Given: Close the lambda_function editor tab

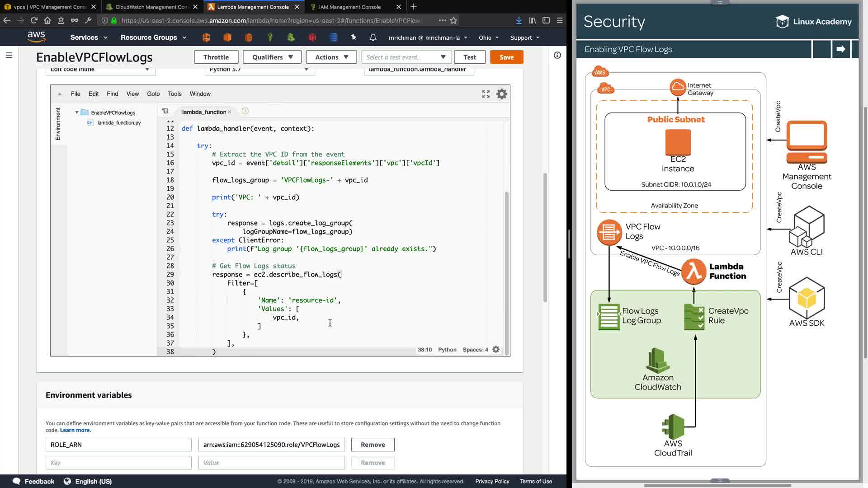Looking at the screenshot, I should point(230,112).
